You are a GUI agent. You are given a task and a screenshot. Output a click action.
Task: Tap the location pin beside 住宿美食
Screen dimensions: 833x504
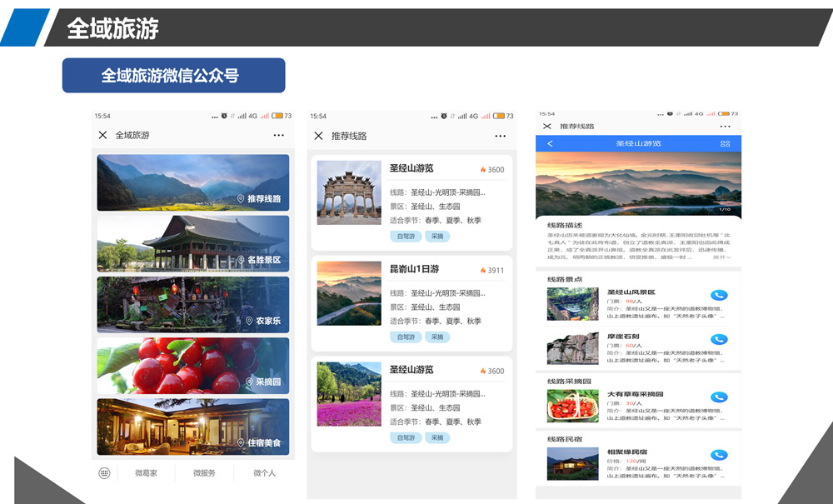[x=241, y=443]
